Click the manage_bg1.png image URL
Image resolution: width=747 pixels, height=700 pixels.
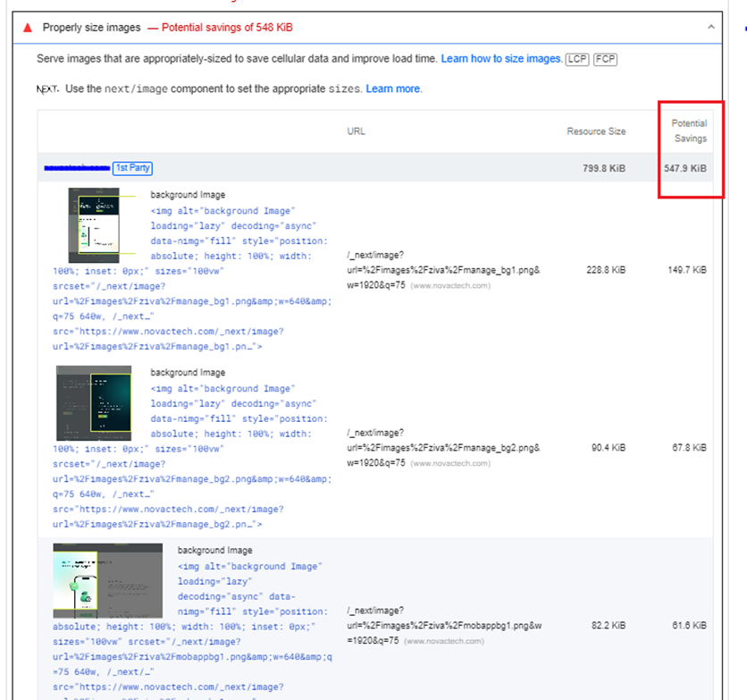(442, 269)
